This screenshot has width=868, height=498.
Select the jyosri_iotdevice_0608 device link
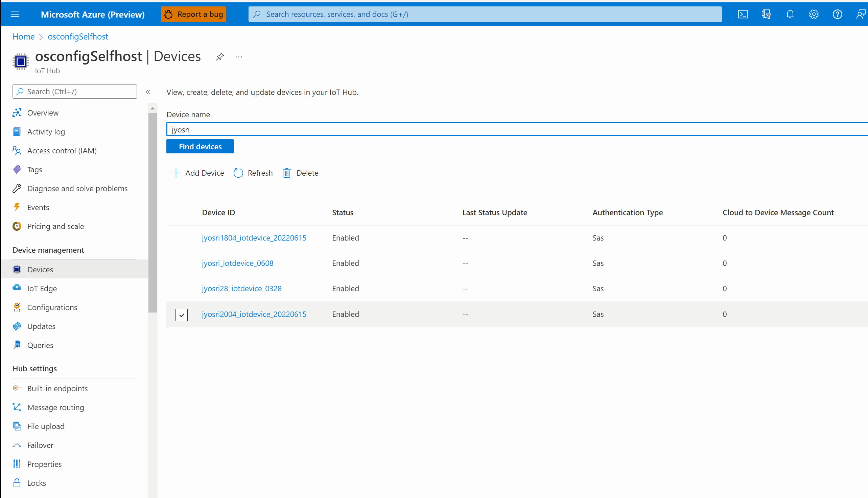[237, 263]
